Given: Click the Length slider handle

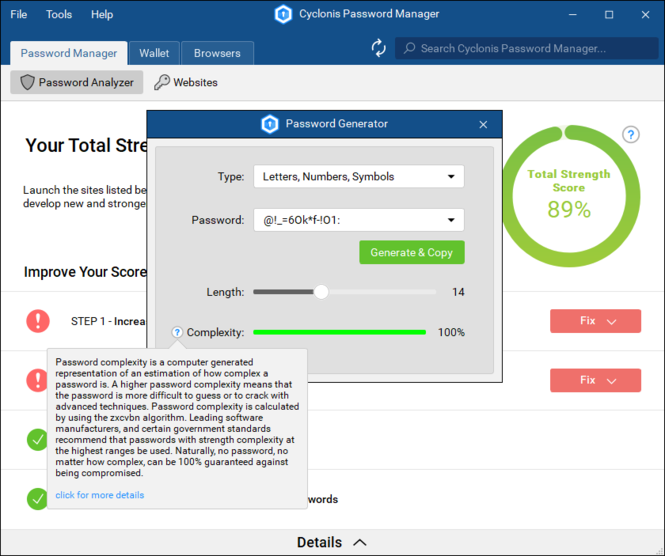Looking at the screenshot, I should (x=321, y=292).
